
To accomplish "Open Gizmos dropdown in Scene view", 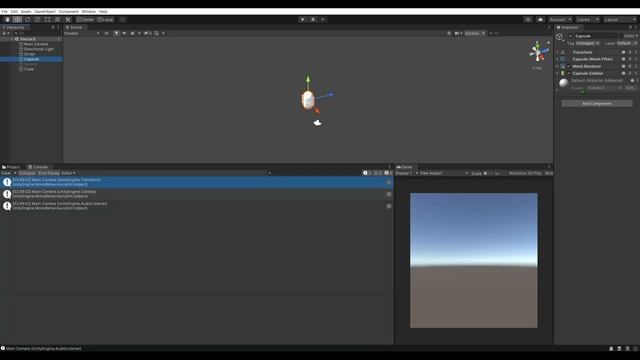I will point(475,33).
